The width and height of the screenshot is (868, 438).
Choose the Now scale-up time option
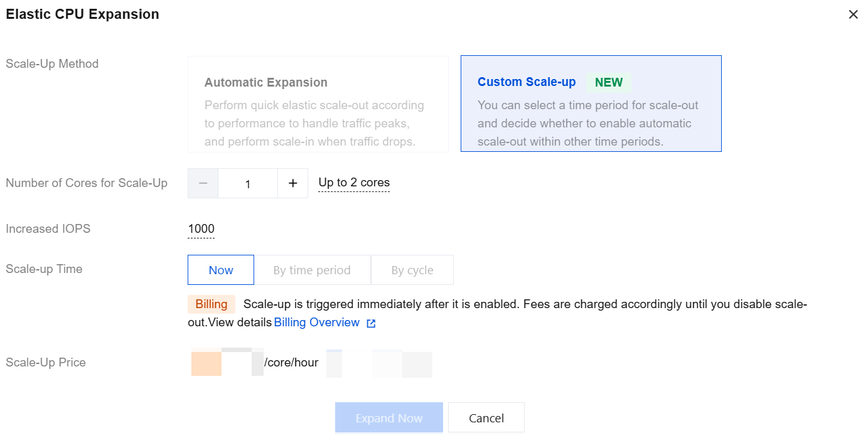pyautogui.click(x=221, y=270)
